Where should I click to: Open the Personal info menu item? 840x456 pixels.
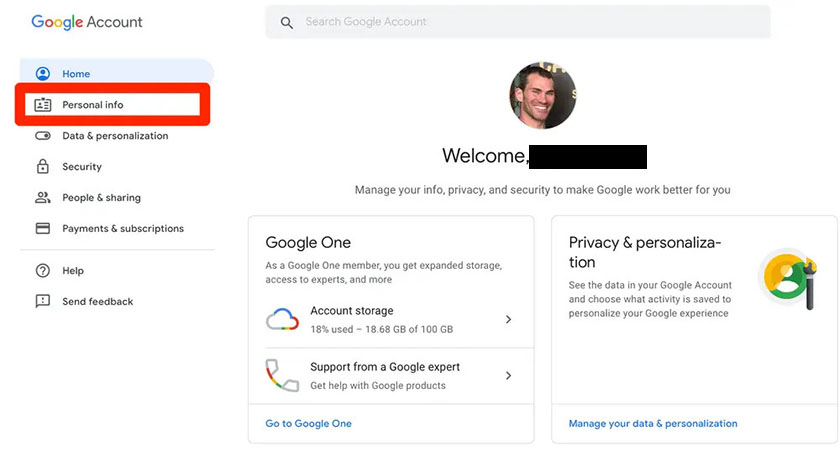pos(93,105)
